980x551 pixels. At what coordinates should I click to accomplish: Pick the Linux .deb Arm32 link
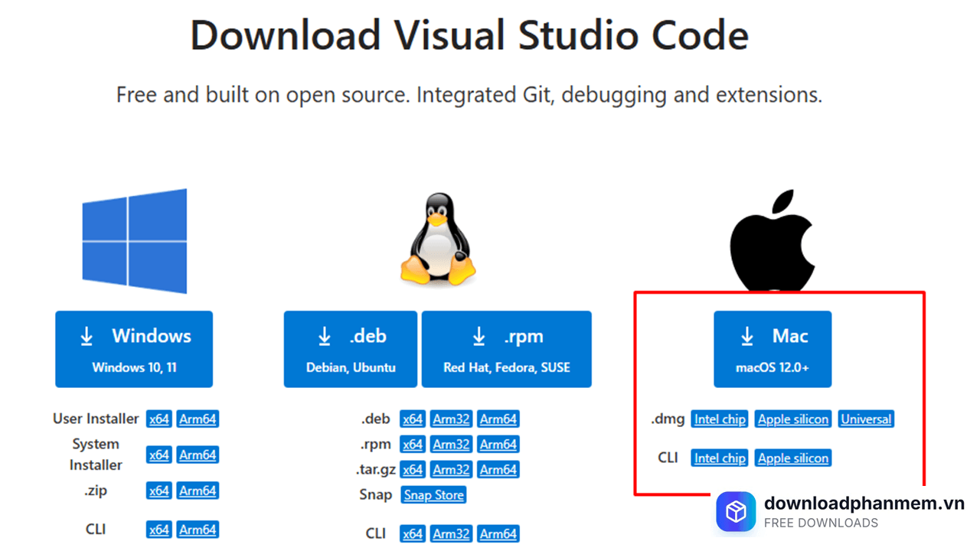click(x=451, y=419)
